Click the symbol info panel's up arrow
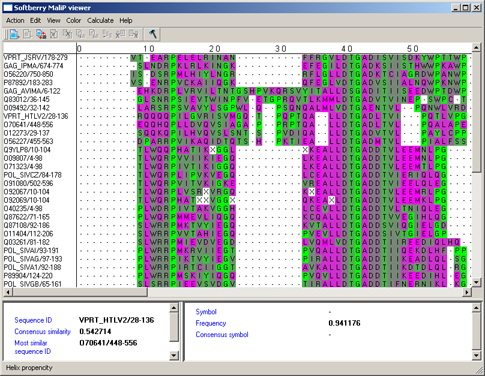The width and height of the screenshot is (485, 376). click(476, 308)
